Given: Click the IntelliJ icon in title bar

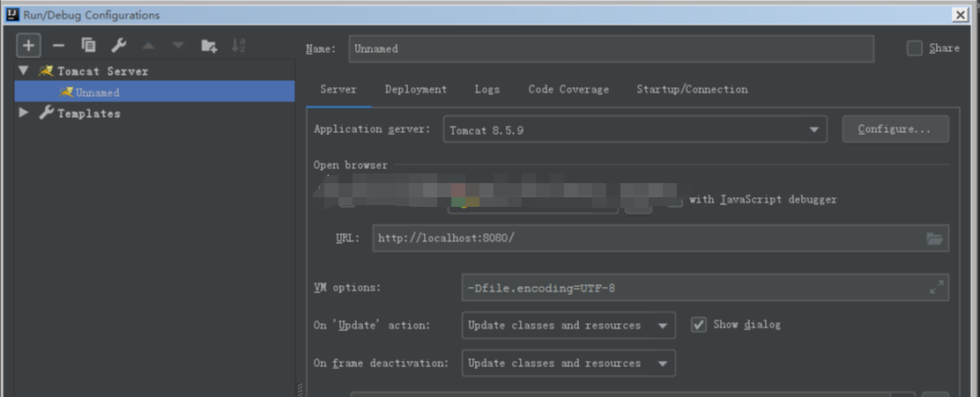Looking at the screenshot, I should click(12, 14).
